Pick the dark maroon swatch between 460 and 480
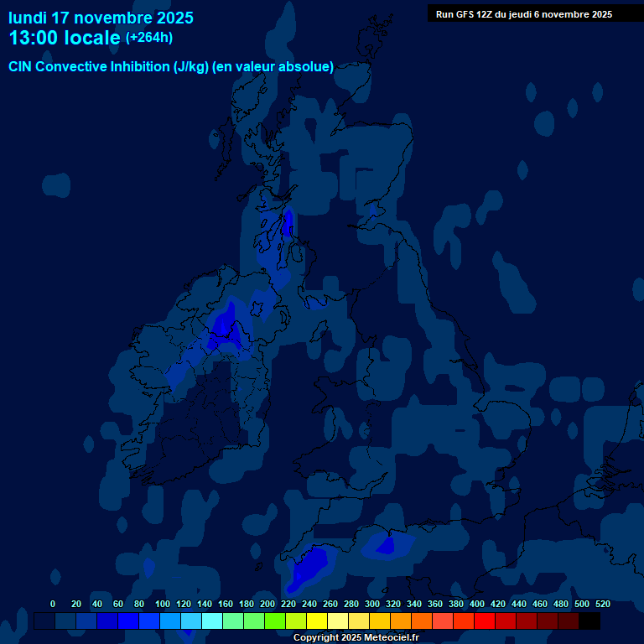Screen dimensions: 644x644 [x=548, y=621]
